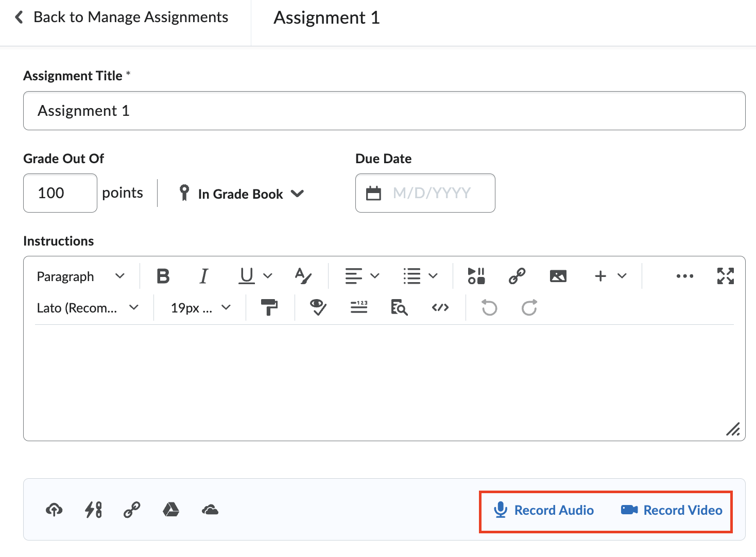Viewport: 756px width, 557px height.
Task: Click the Record Audio button
Action: (x=544, y=510)
